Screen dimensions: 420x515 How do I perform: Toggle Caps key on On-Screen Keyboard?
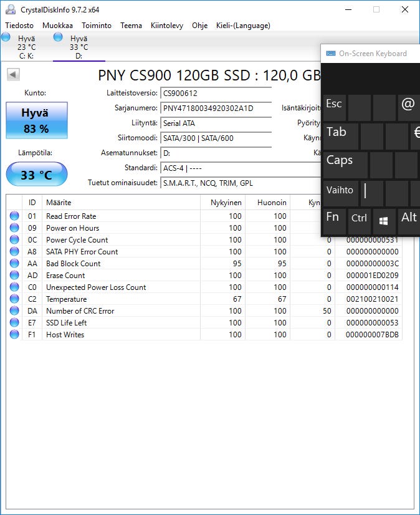(345, 164)
